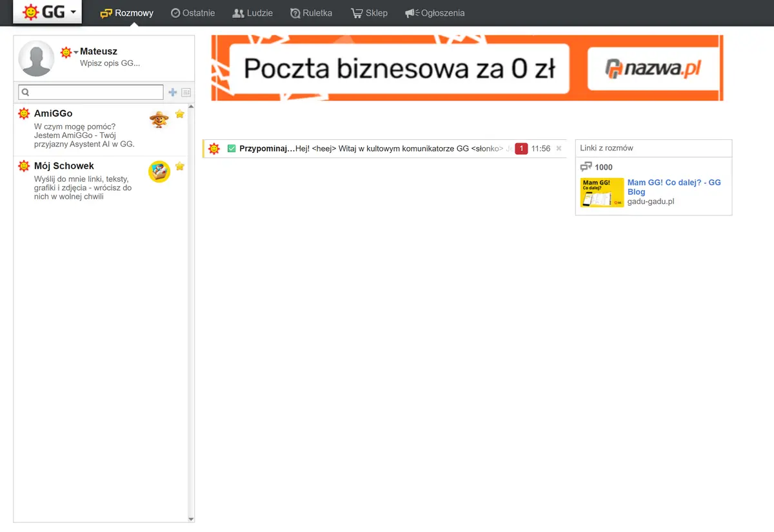Open the Ostatnie tab
774x532 pixels.
(193, 13)
